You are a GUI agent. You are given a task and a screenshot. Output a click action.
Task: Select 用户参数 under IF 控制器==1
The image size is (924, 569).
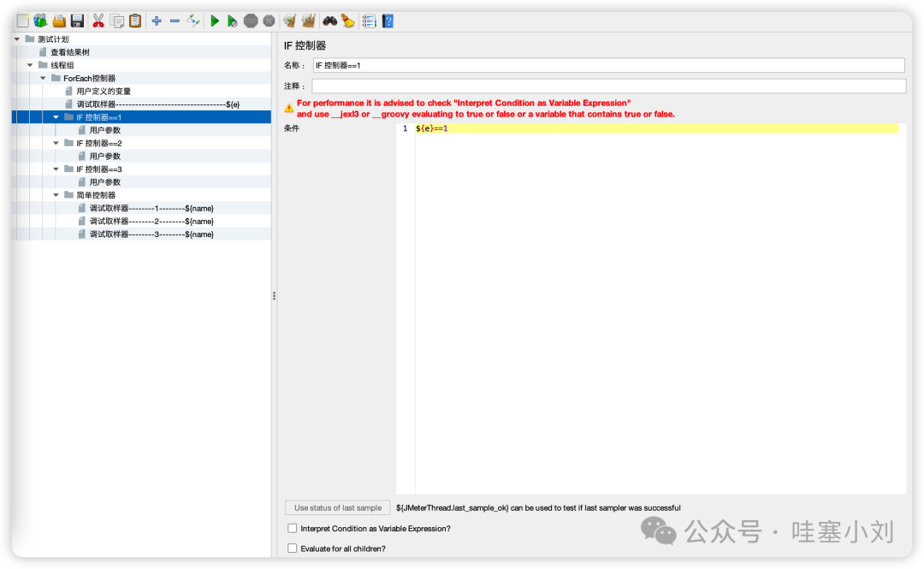coord(105,130)
